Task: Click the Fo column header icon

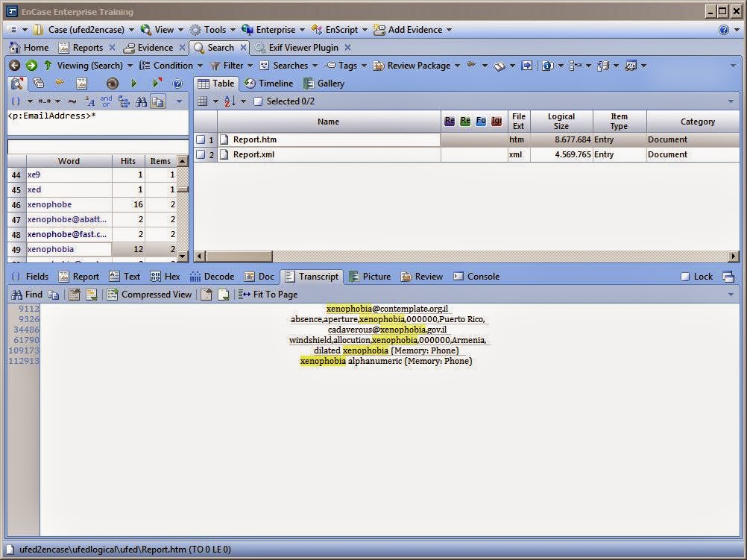Action: pos(481,121)
